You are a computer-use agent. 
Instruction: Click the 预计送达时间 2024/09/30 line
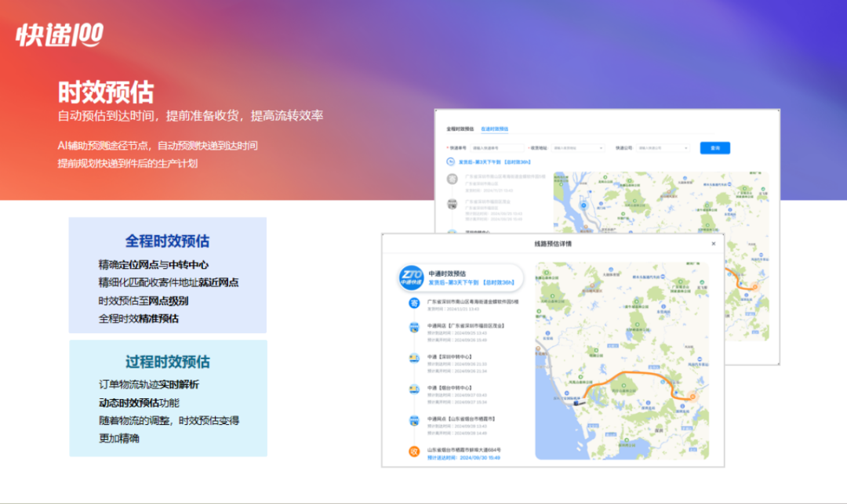[x=463, y=458]
